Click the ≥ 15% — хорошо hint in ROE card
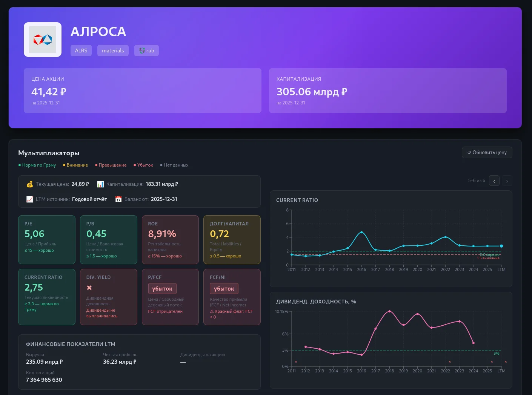 click(x=165, y=256)
